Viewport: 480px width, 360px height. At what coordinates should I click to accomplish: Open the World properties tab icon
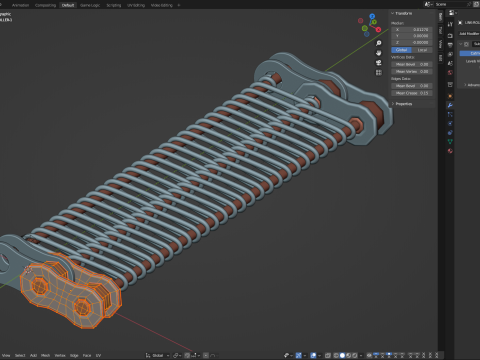click(x=450, y=72)
